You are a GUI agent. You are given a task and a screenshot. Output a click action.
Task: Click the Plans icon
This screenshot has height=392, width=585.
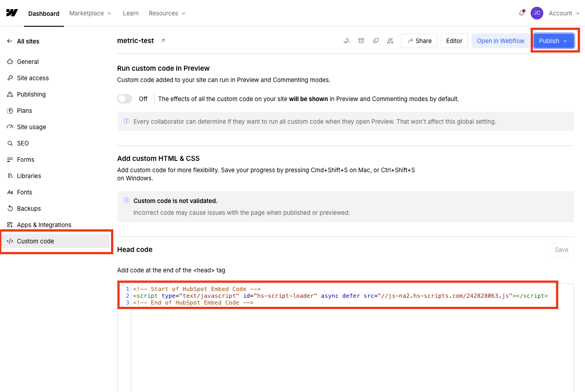[10, 111]
